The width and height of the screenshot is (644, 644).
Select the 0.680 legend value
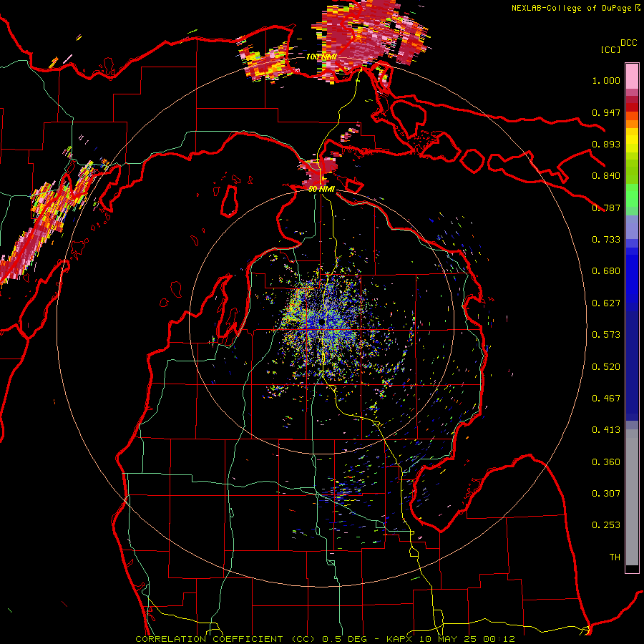pos(606,271)
